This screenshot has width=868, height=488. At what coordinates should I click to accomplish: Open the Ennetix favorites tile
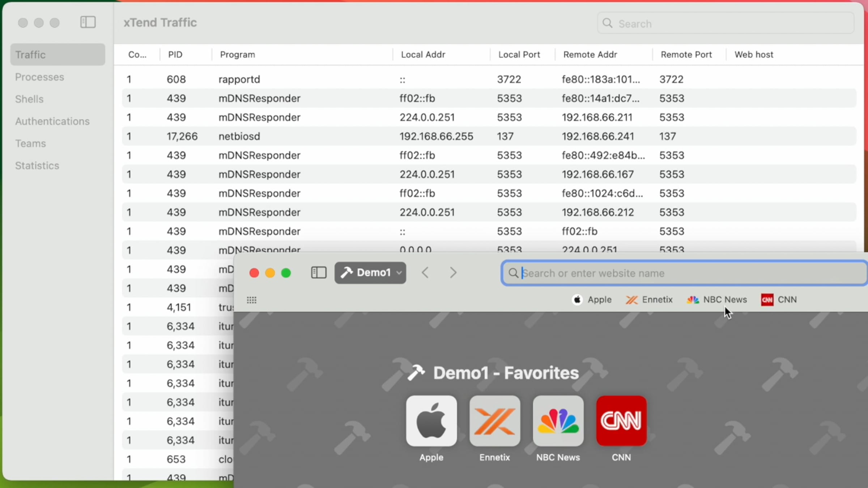(x=494, y=421)
